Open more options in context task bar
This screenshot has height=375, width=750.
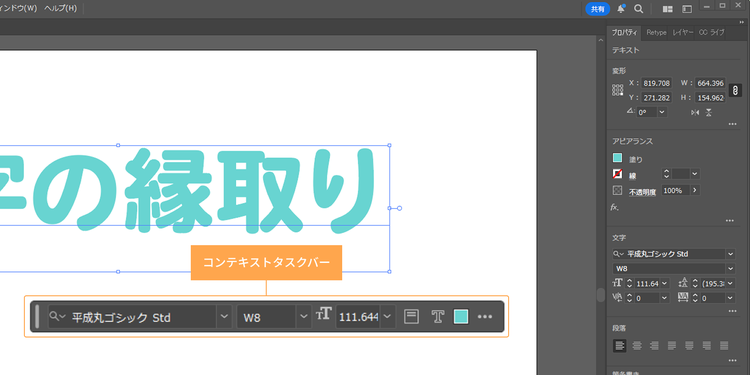[485, 317]
